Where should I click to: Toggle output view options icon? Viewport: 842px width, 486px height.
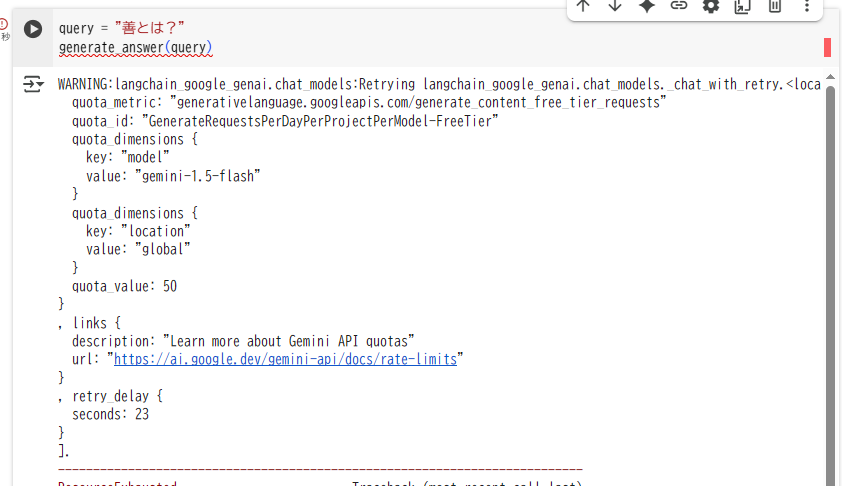[33, 84]
